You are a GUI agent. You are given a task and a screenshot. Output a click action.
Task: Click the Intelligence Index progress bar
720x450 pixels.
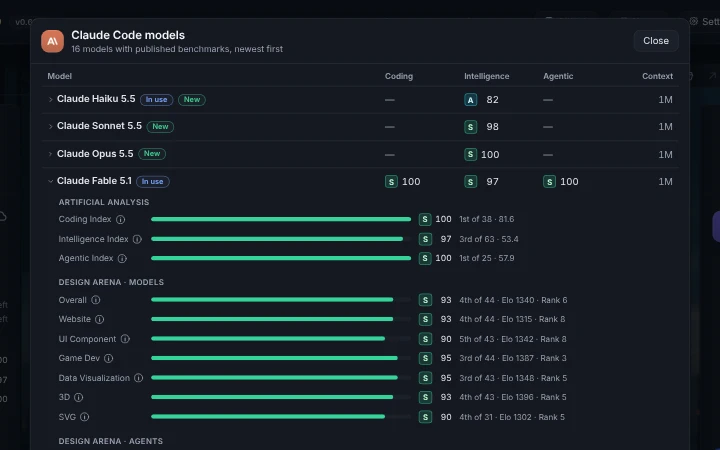pos(281,239)
